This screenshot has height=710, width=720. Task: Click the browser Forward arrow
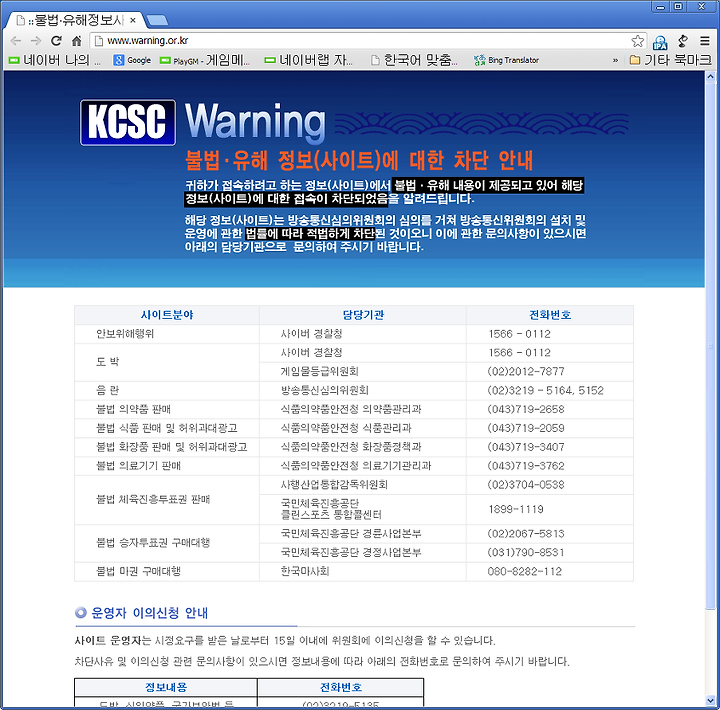tap(36, 41)
